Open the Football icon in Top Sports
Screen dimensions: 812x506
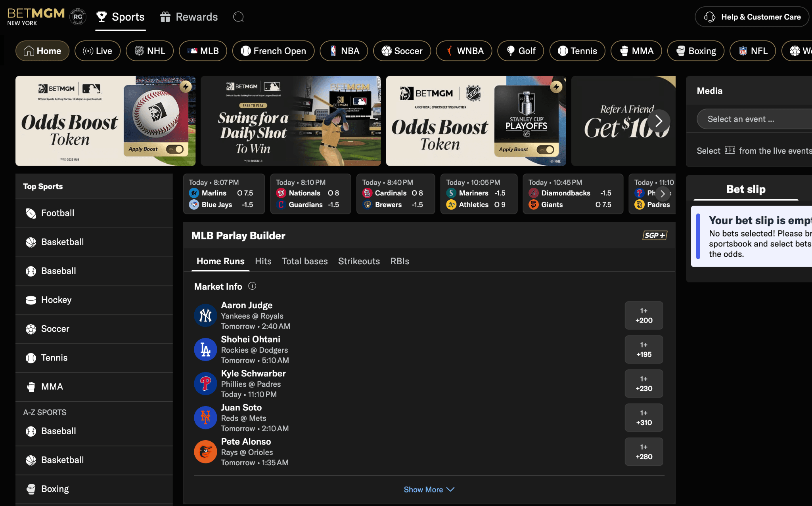coord(31,213)
